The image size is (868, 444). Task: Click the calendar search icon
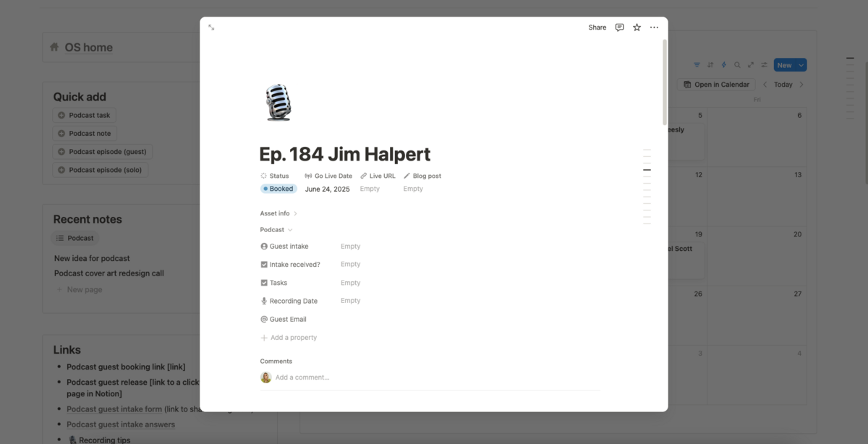tap(737, 65)
